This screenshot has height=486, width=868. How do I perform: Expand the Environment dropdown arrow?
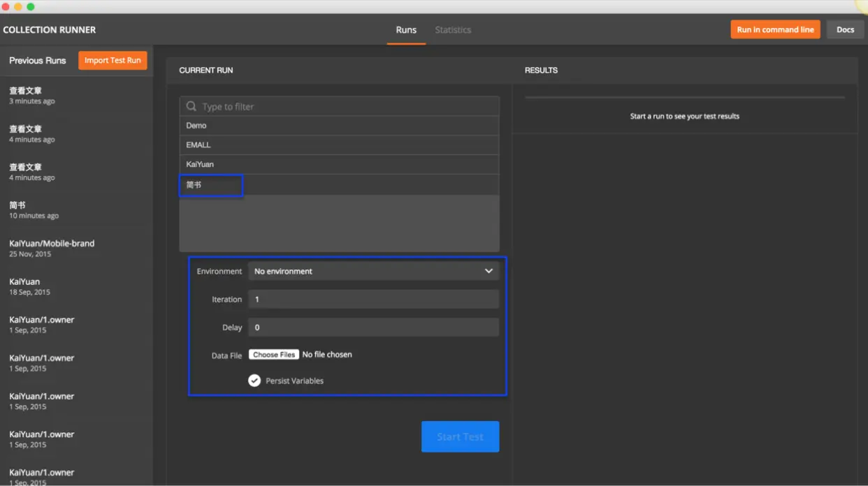tap(489, 271)
